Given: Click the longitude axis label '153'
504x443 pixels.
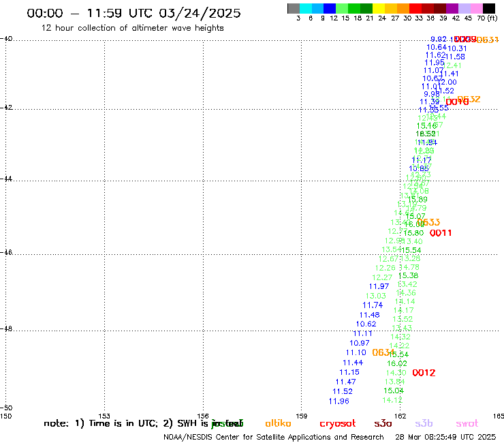Looking at the screenshot, I should click(x=104, y=416).
